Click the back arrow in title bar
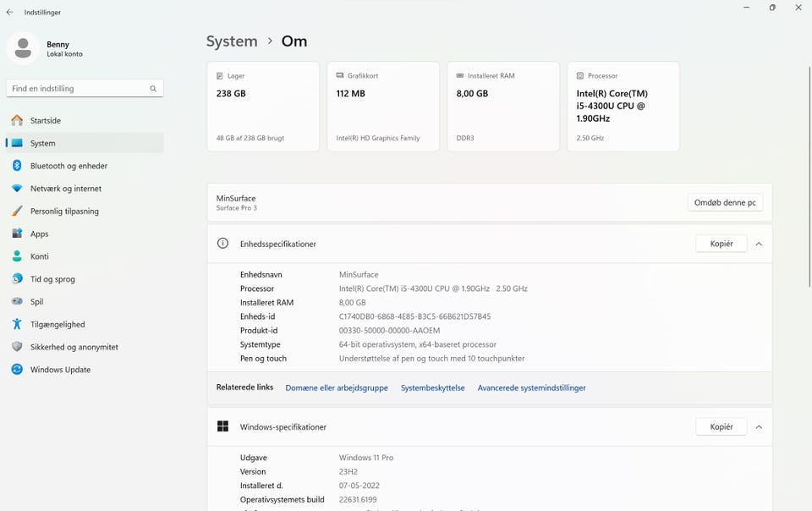Viewport: 812px width, 511px height. pos(9,12)
